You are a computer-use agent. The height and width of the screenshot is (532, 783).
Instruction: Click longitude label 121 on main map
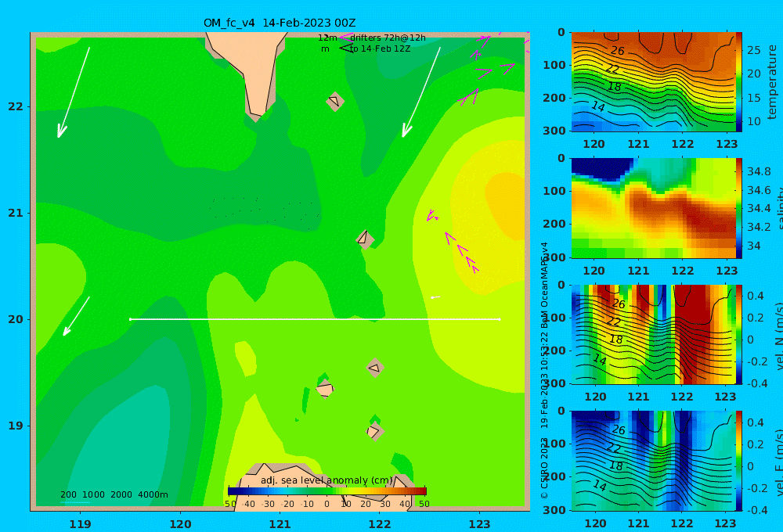coord(280,524)
